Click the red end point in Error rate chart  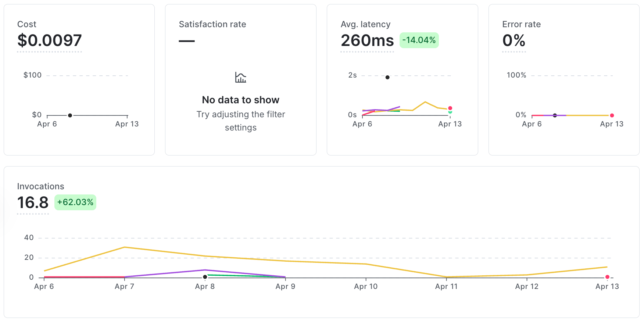pos(612,115)
